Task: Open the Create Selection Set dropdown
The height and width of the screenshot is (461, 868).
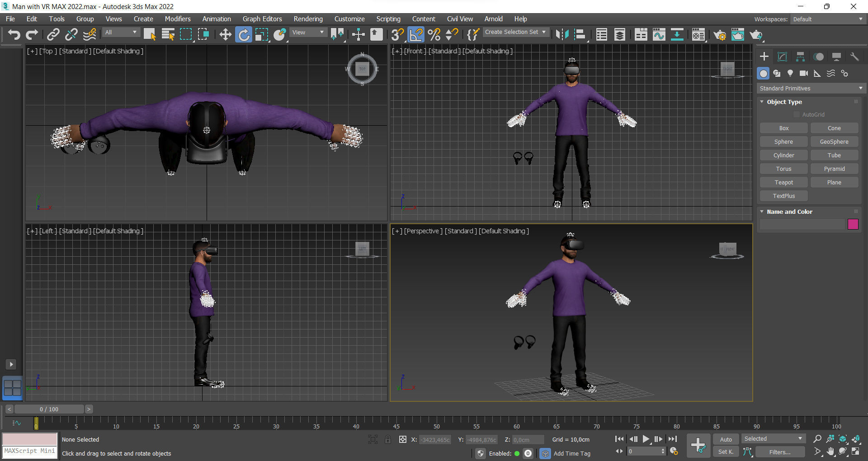Action: [516, 32]
